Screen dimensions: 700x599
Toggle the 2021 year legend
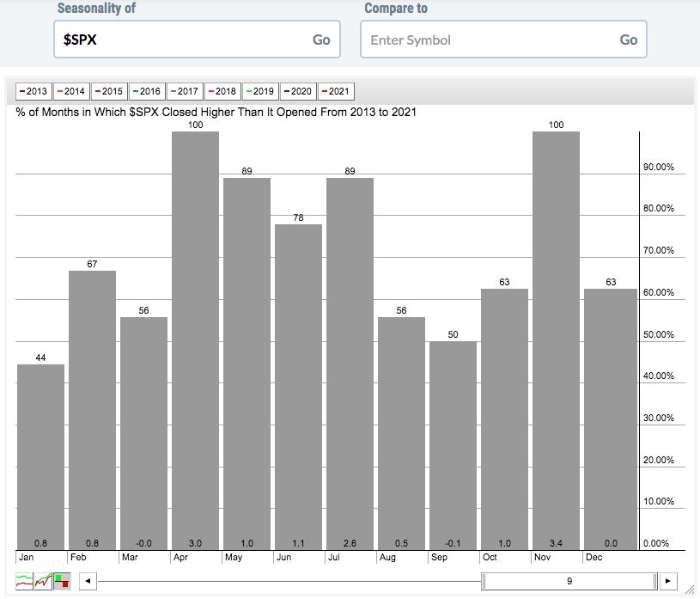pos(335,91)
